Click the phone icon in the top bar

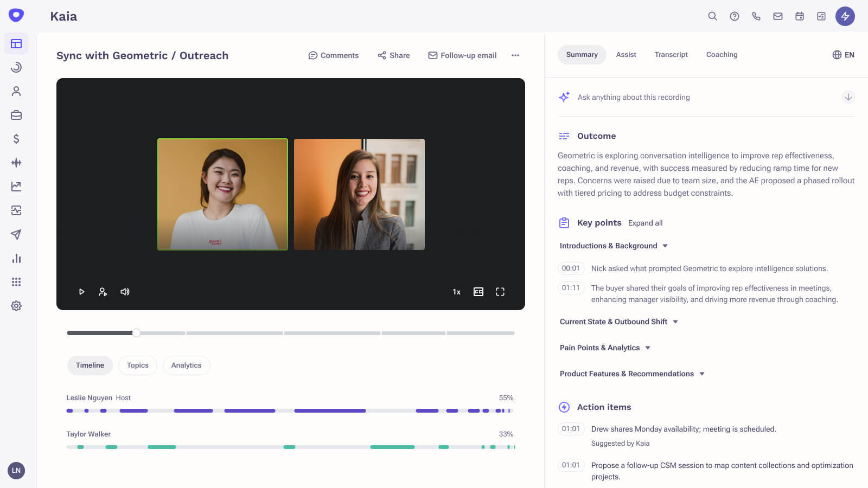tap(756, 16)
